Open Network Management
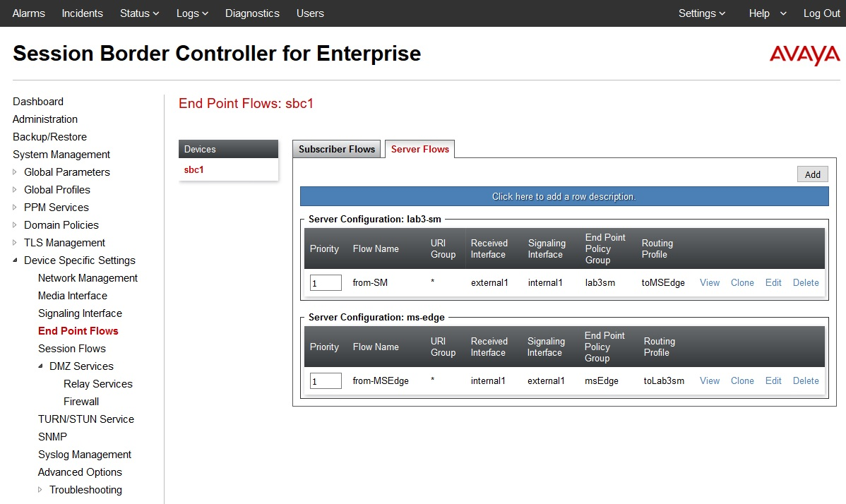The width and height of the screenshot is (846, 504). 88,278
